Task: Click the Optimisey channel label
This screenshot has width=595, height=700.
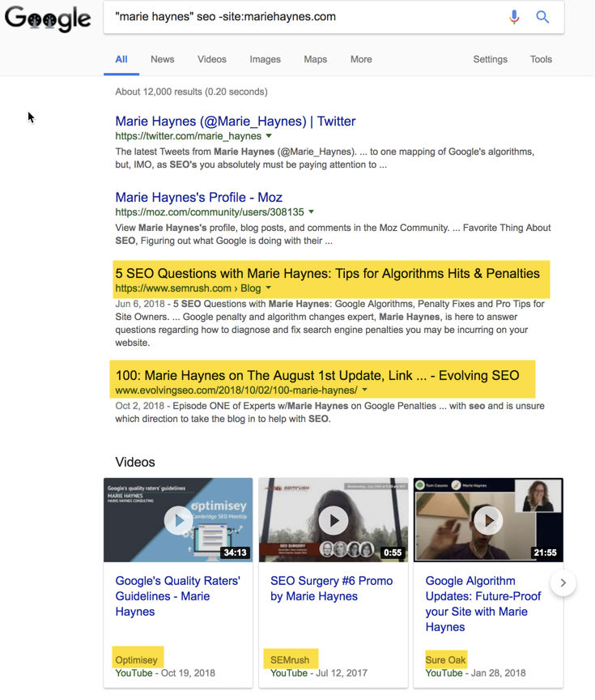Action: tap(137, 659)
